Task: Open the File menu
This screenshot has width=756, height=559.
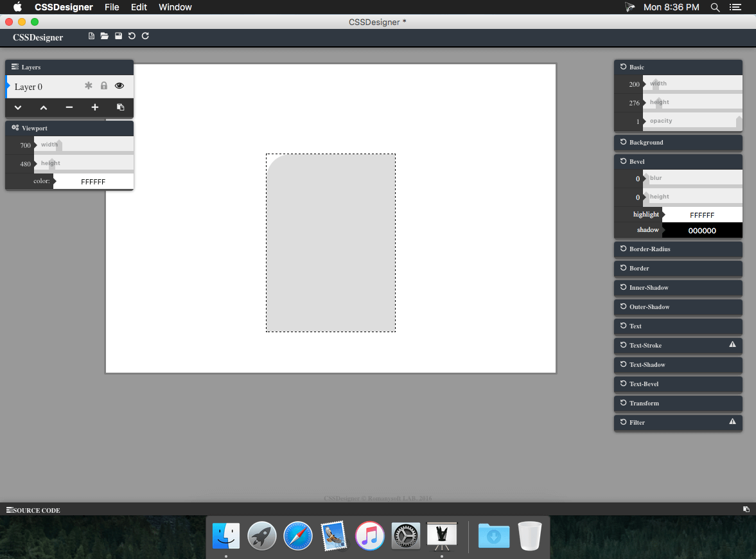Action: [x=112, y=7]
